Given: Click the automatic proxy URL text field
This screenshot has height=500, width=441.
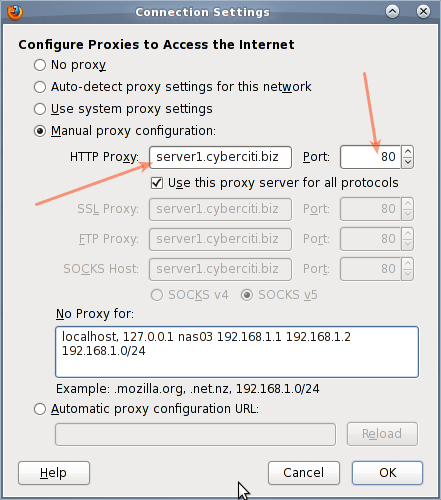Looking at the screenshot, I should click(195, 434).
